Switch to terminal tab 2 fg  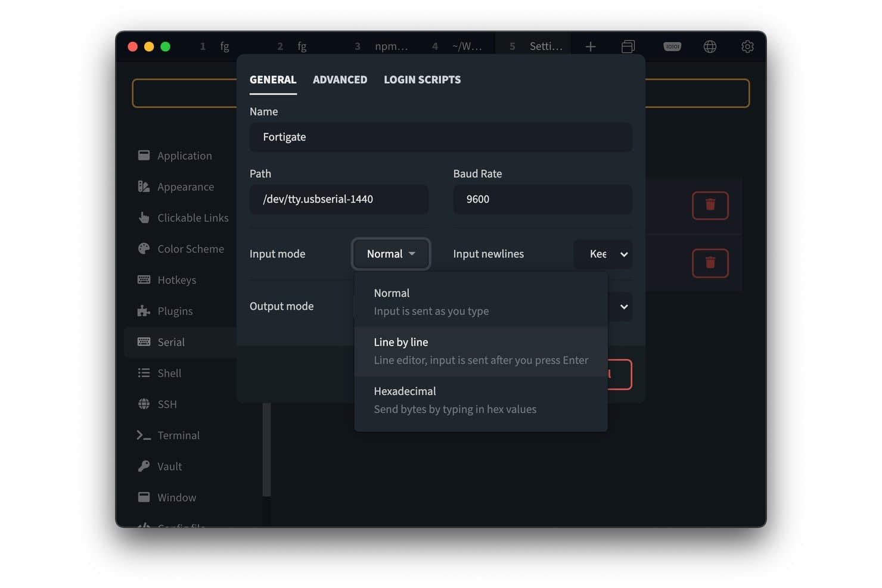click(x=302, y=46)
